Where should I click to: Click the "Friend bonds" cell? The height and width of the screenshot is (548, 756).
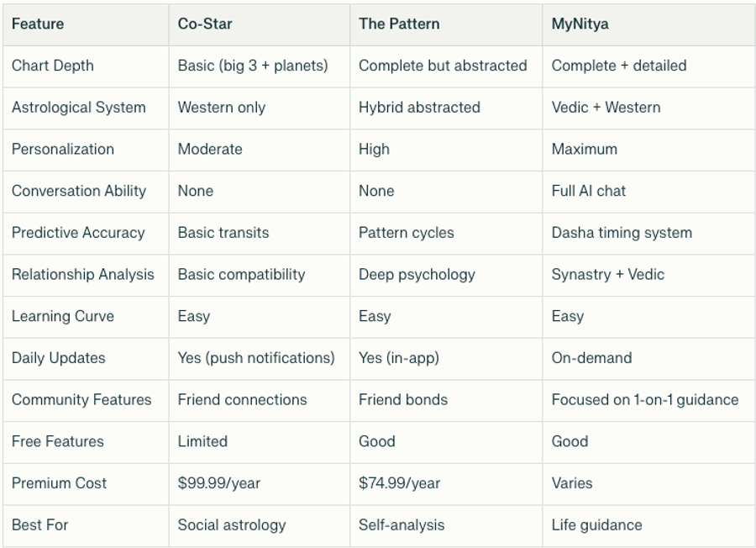point(403,400)
